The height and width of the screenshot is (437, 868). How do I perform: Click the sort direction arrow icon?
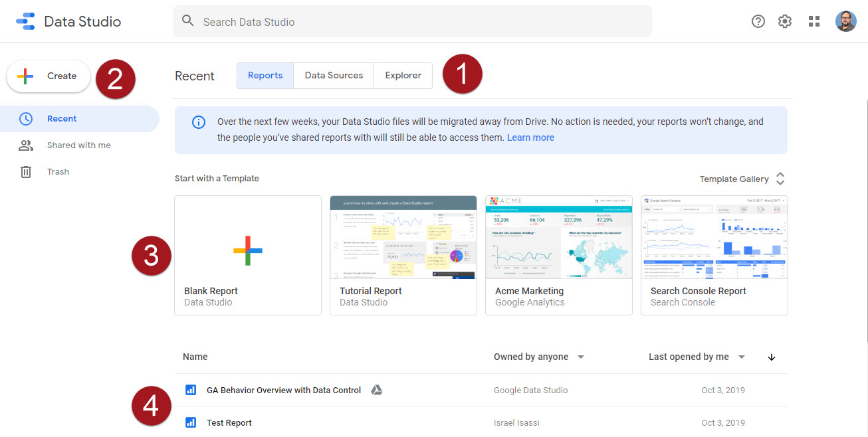tap(772, 357)
